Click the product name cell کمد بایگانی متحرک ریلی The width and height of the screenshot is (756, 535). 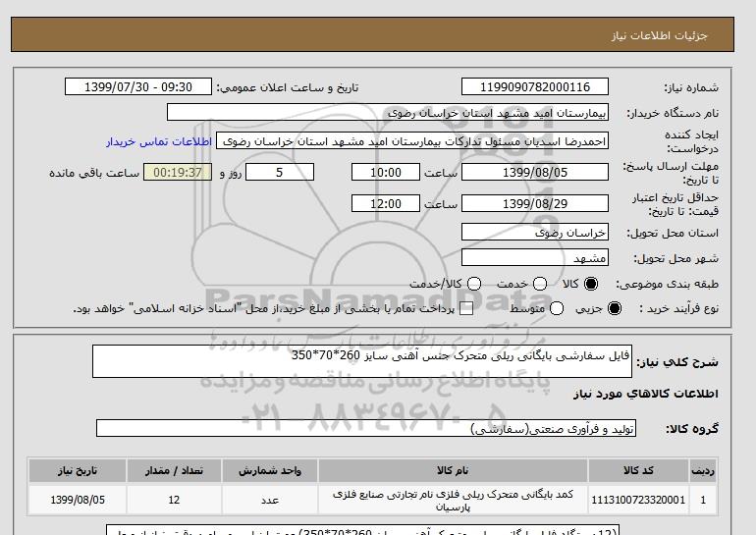click(453, 500)
